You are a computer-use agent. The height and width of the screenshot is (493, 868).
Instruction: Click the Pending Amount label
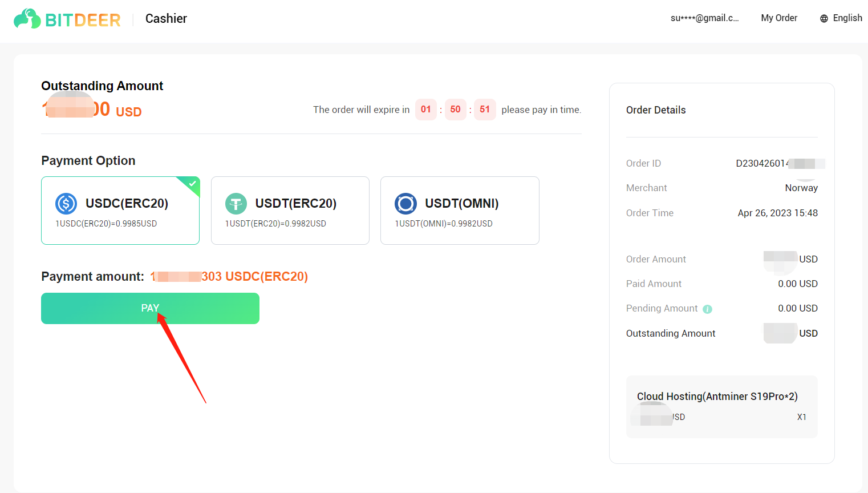[x=662, y=309]
